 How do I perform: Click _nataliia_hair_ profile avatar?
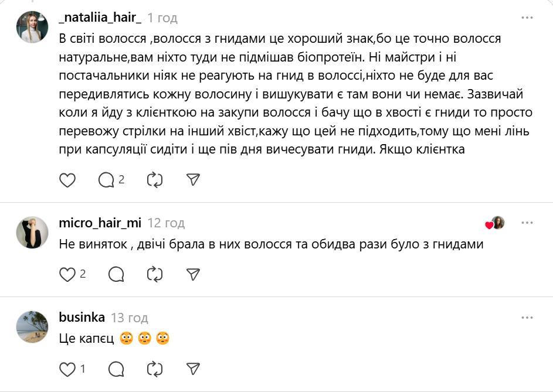coord(32,27)
